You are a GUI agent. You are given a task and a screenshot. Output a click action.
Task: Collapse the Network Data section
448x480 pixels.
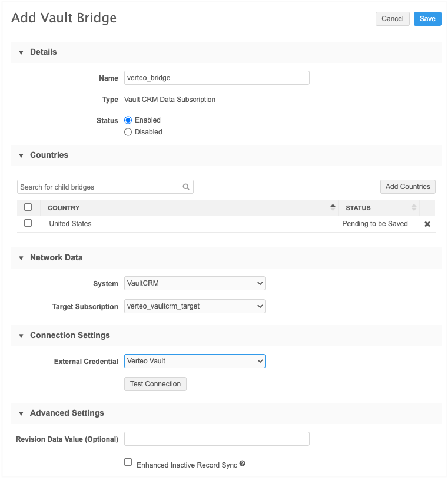click(21, 258)
